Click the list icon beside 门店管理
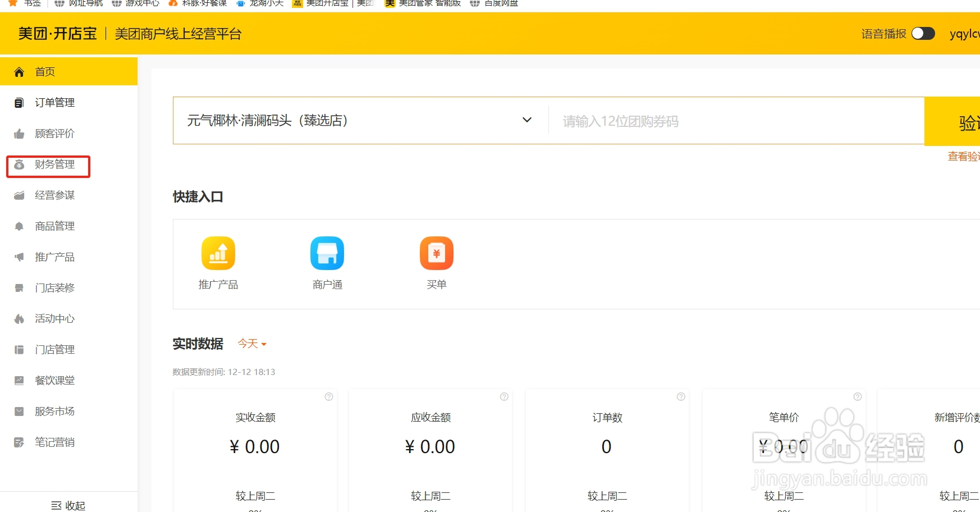The width and height of the screenshot is (980, 512). (19, 350)
